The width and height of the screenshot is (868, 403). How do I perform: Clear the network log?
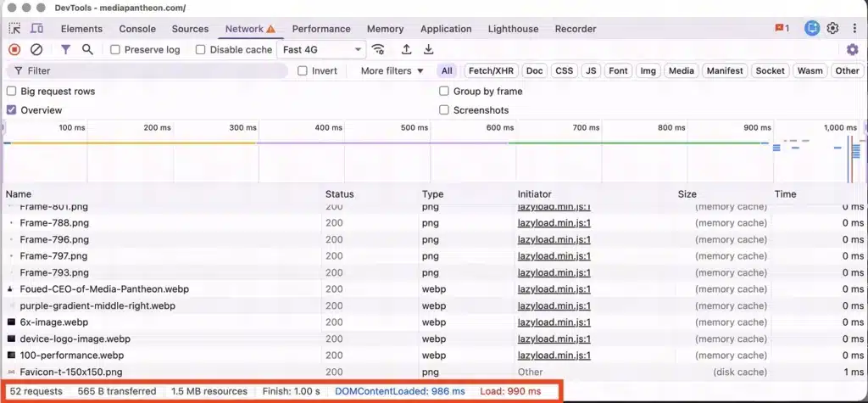click(36, 50)
